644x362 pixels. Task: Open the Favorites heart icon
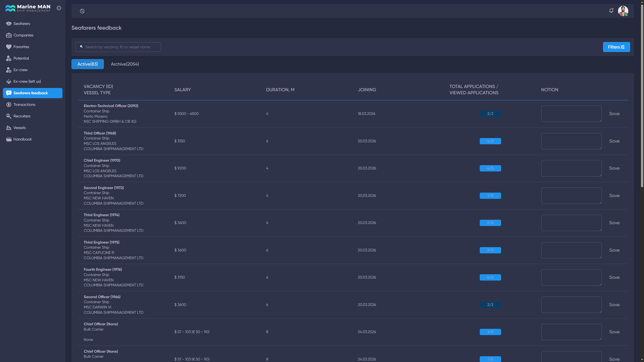point(9,47)
